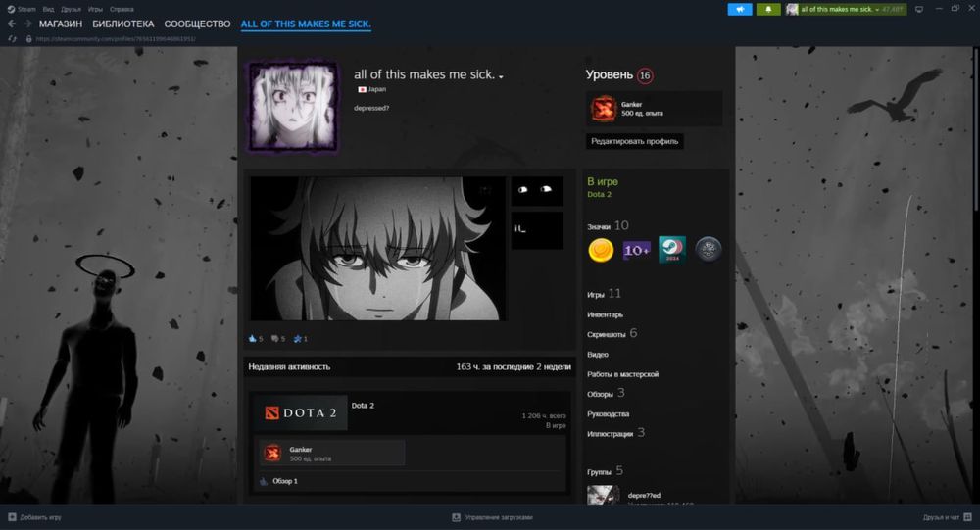Click the level 16 badge circle
The image size is (980, 530).
pos(645,75)
